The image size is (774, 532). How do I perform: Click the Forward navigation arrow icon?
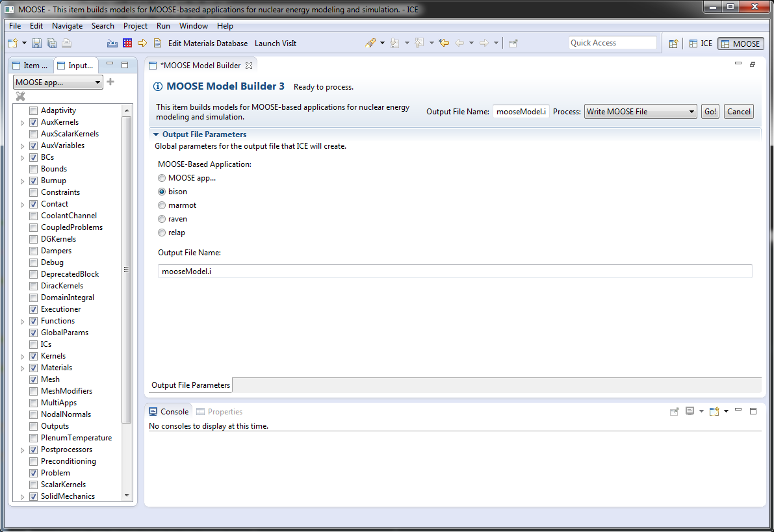coord(484,44)
